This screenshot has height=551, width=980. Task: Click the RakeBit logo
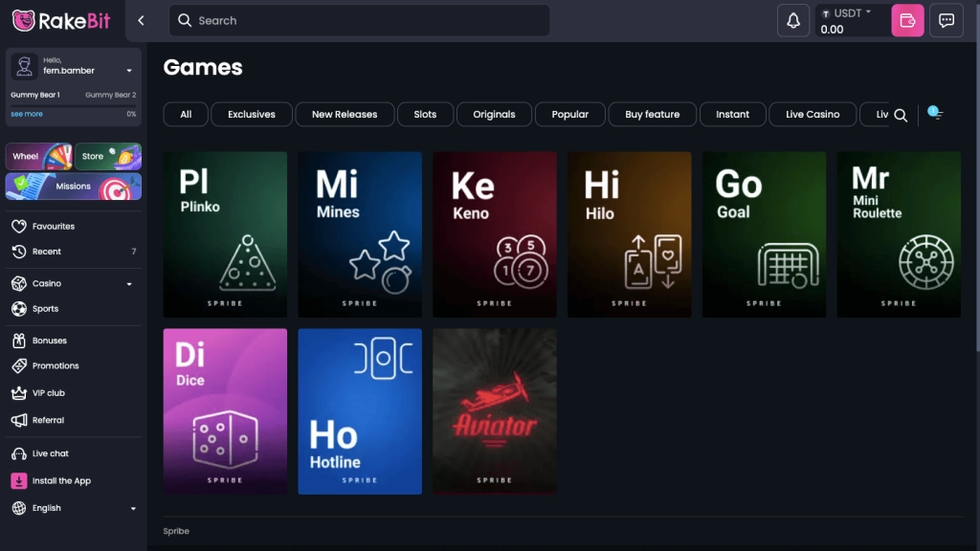pyautogui.click(x=61, y=20)
